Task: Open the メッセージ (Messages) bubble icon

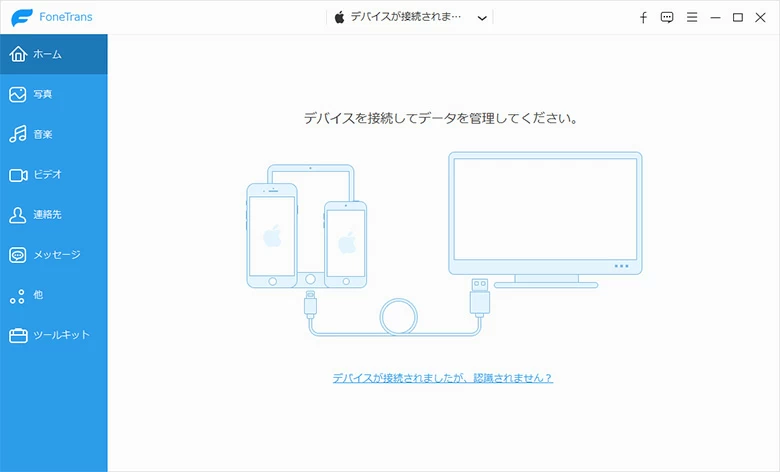Action: click(18, 255)
